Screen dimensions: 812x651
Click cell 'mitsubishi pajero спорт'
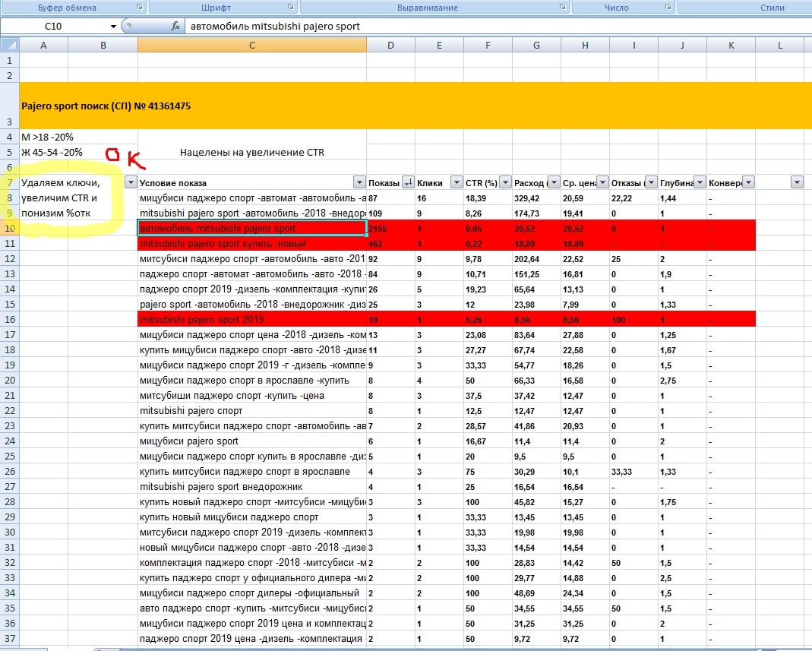click(x=252, y=411)
